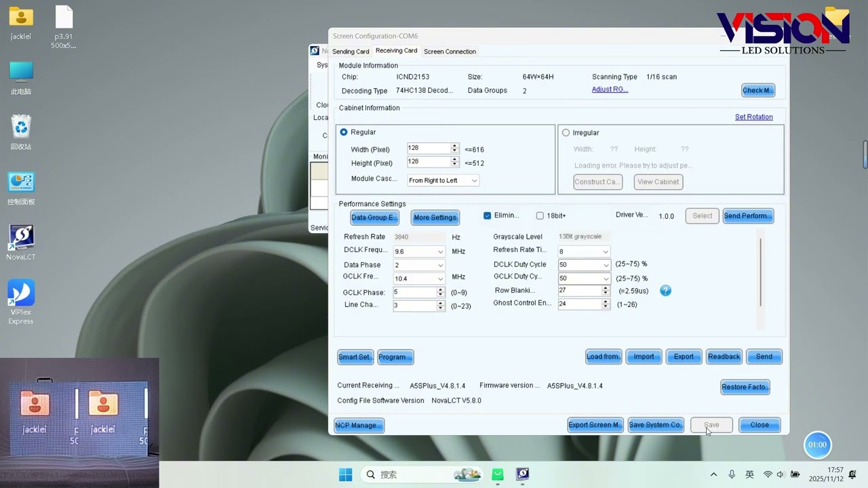The height and width of the screenshot is (488, 868).
Task: Click the microphone tray icon
Action: (x=732, y=474)
